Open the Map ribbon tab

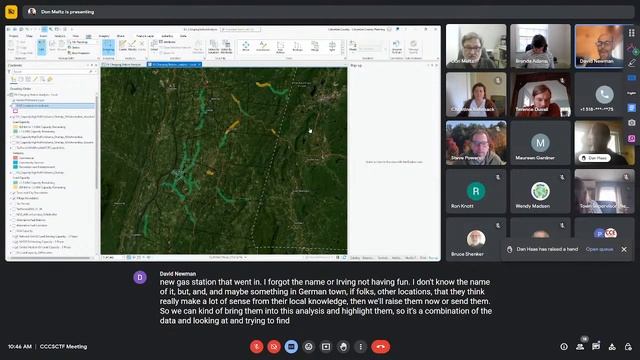[x=29, y=36]
